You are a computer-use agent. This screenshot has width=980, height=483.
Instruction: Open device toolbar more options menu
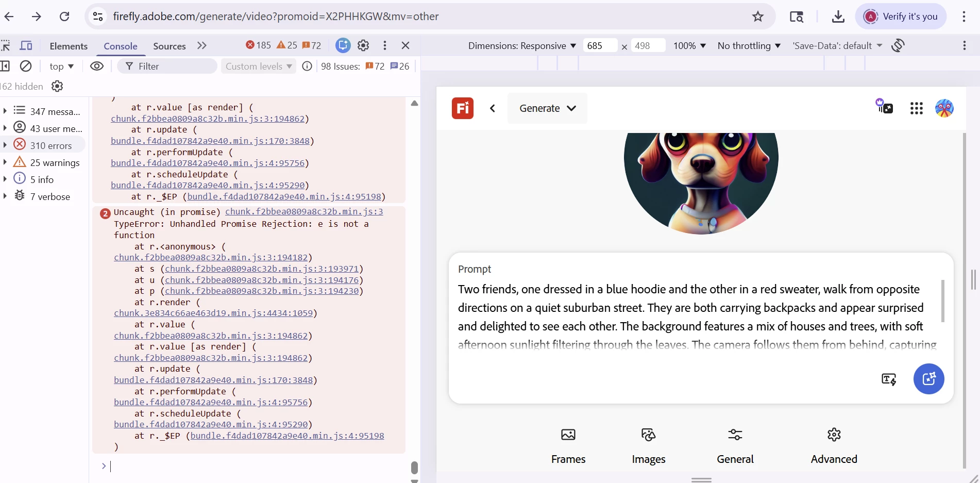click(x=965, y=45)
